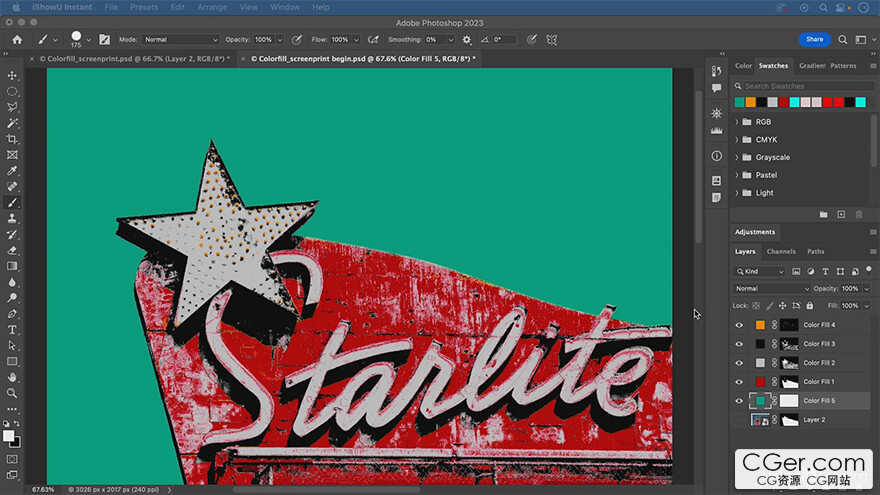
Task: Select the Move tool
Action: pyautogui.click(x=12, y=76)
